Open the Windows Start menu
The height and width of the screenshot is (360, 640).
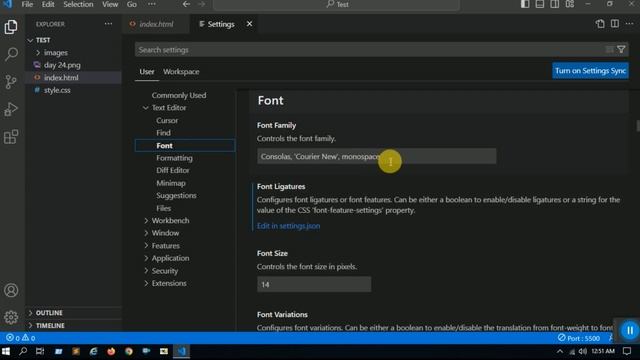tap(6, 351)
